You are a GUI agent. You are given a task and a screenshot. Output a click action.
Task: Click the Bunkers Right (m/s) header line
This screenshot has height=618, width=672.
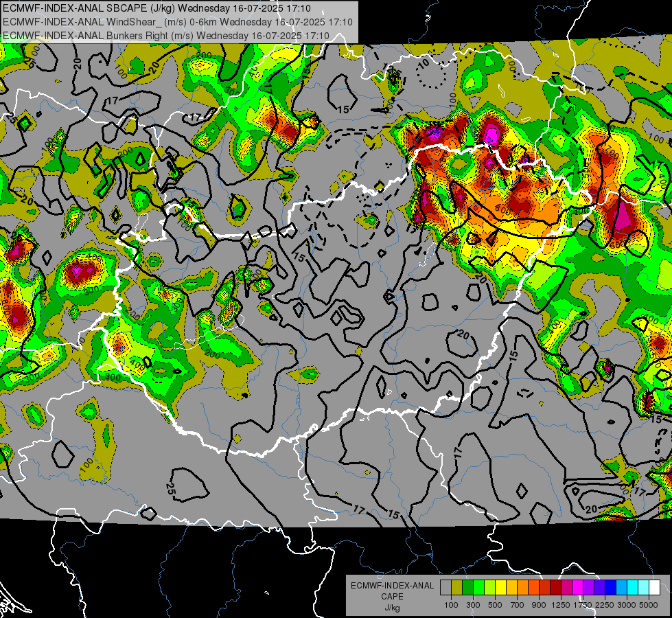coord(166,36)
